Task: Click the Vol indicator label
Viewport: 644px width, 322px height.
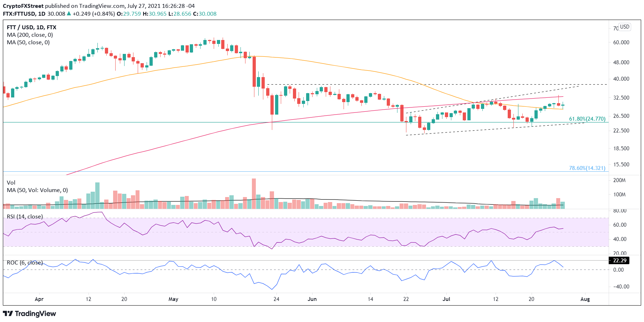Action: pyautogui.click(x=11, y=183)
